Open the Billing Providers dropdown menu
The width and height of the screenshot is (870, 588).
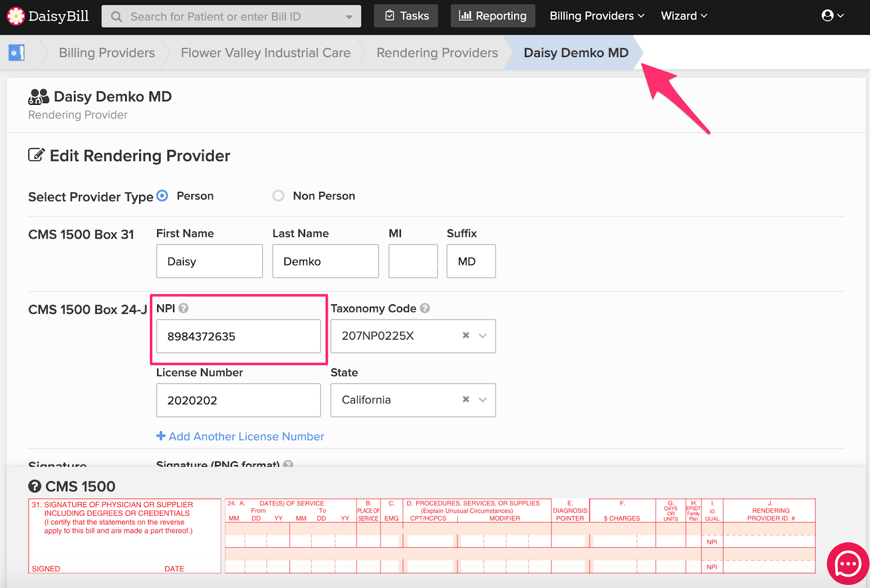pyautogui.click(x=596, y=16)
